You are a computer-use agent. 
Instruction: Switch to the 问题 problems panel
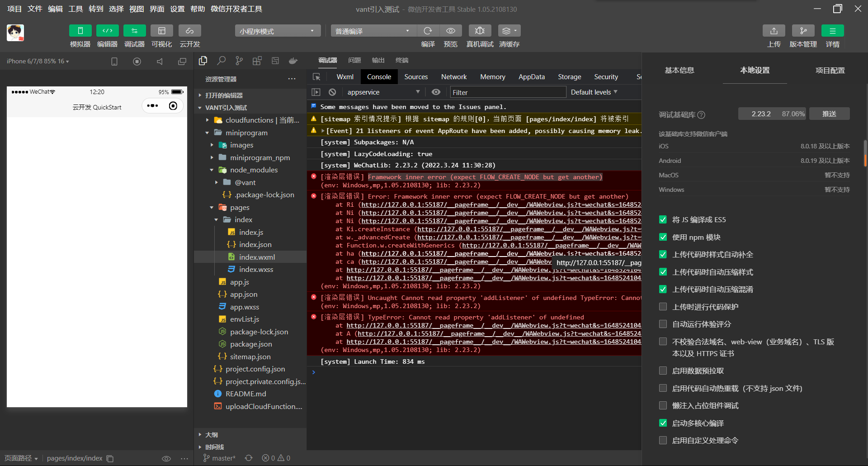tap(354, 61)
